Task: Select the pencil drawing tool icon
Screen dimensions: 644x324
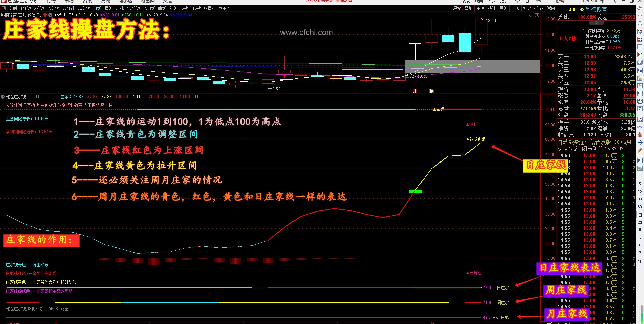Action: pos(640,150)
